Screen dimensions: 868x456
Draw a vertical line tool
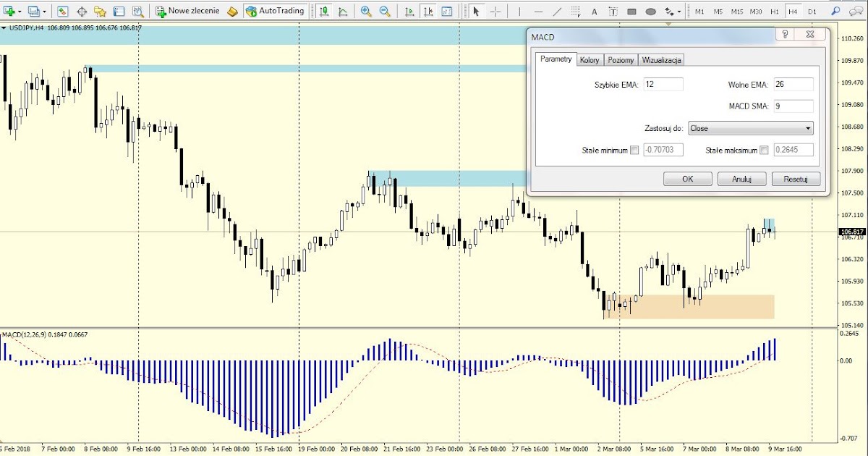click(519, 12)
